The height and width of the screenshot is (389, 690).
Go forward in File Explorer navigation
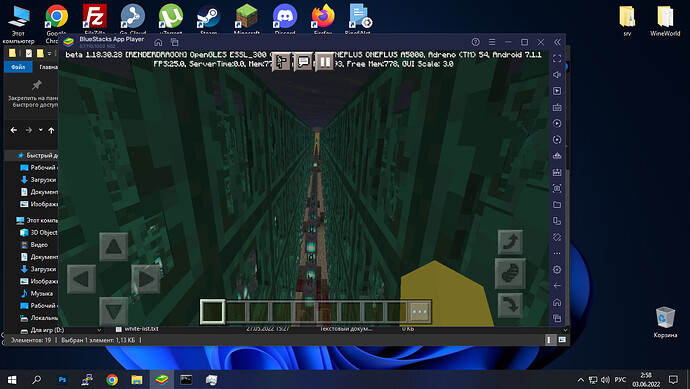(29, 130)
